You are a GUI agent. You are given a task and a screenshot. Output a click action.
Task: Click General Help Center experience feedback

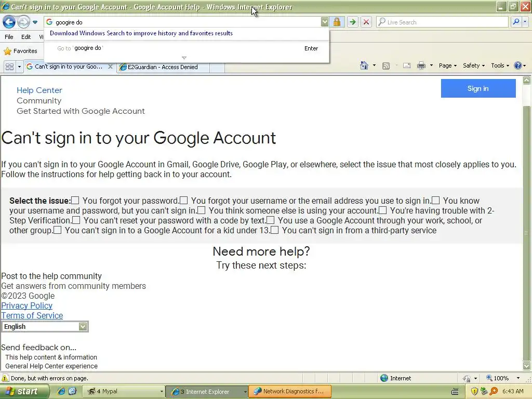pyautogui.click(x=51, y=366)
